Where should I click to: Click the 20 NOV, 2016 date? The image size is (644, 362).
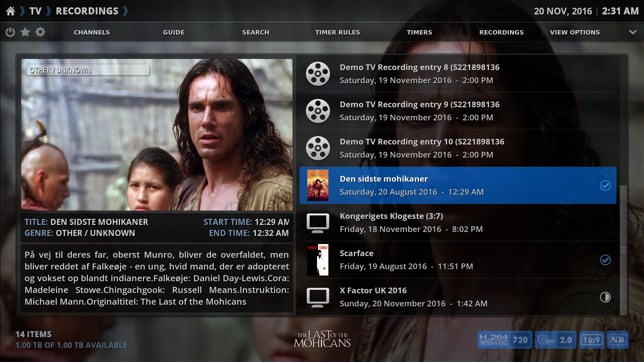(x=563, y=11)
